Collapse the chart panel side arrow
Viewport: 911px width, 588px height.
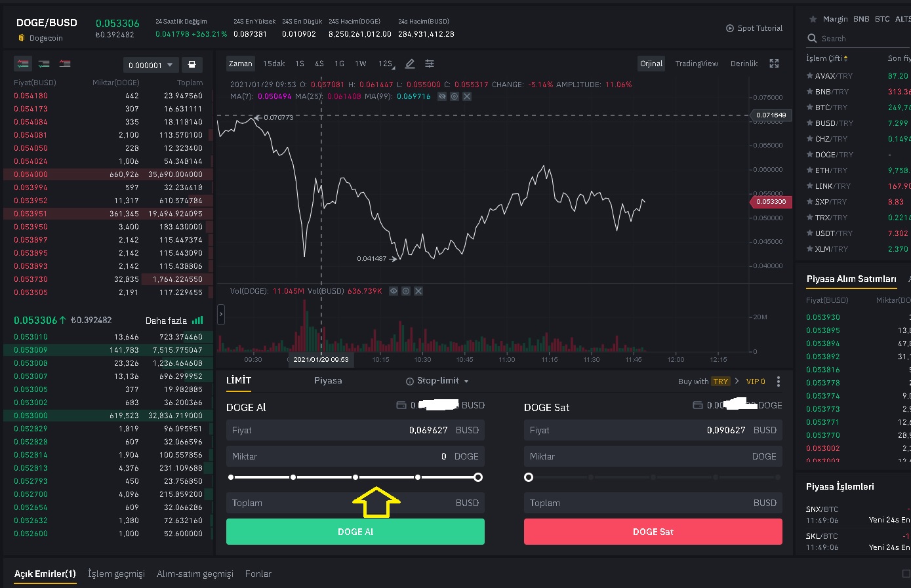(221, 315)
